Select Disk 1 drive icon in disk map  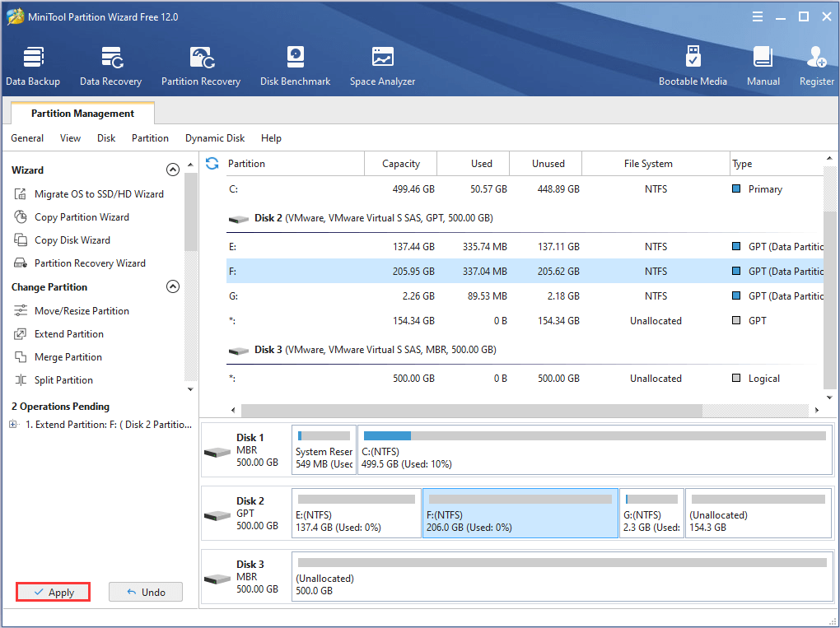(217, 452)
